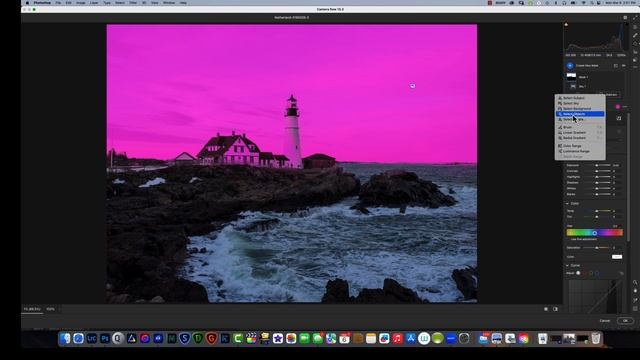
Task: Collapse the Color section
Action: [567, 203]
